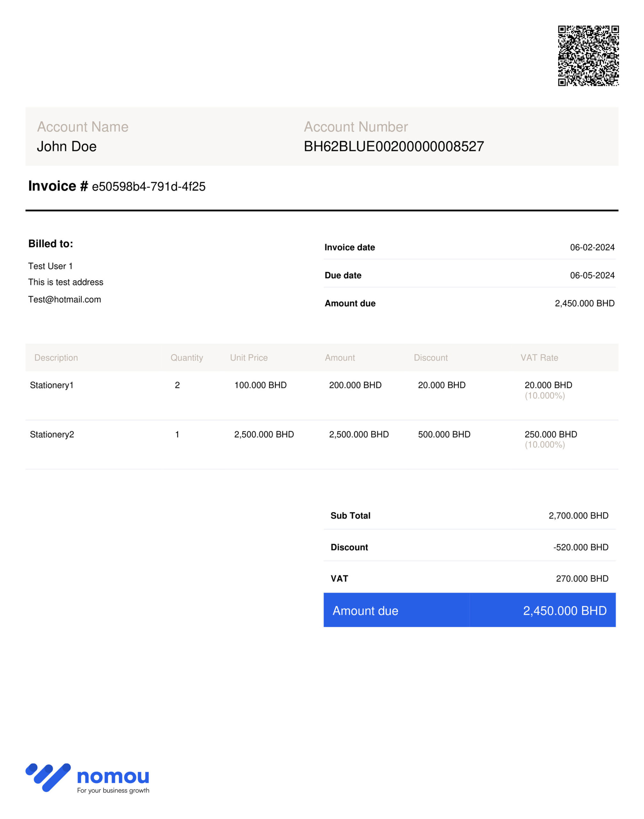Click the Test@hotmail.com email address

pyautogui.click(x=65, y=299)
